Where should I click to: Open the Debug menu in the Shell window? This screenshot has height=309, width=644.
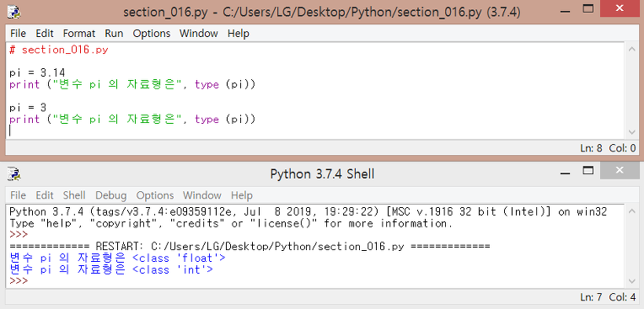click(x=111, y=195)
